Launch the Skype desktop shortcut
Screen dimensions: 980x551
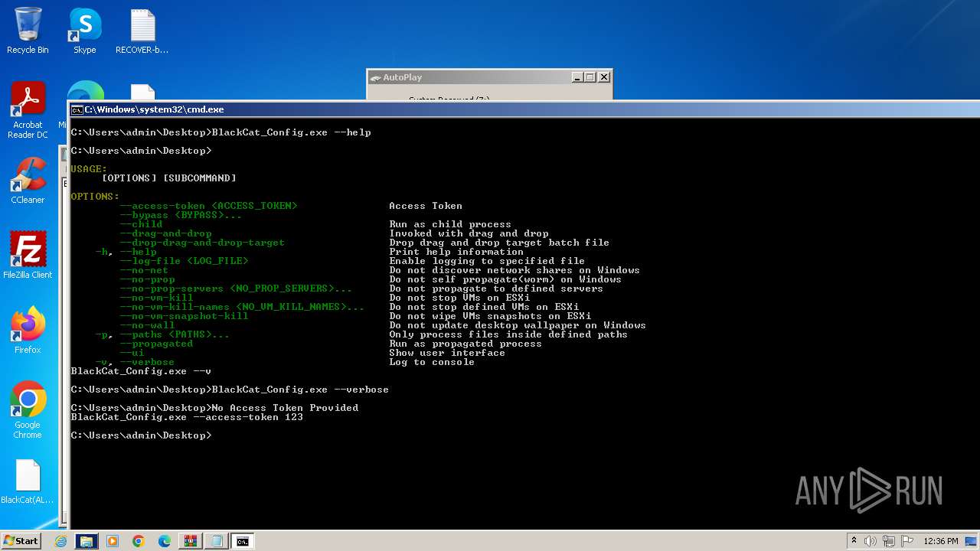click(x=85, y=31)
